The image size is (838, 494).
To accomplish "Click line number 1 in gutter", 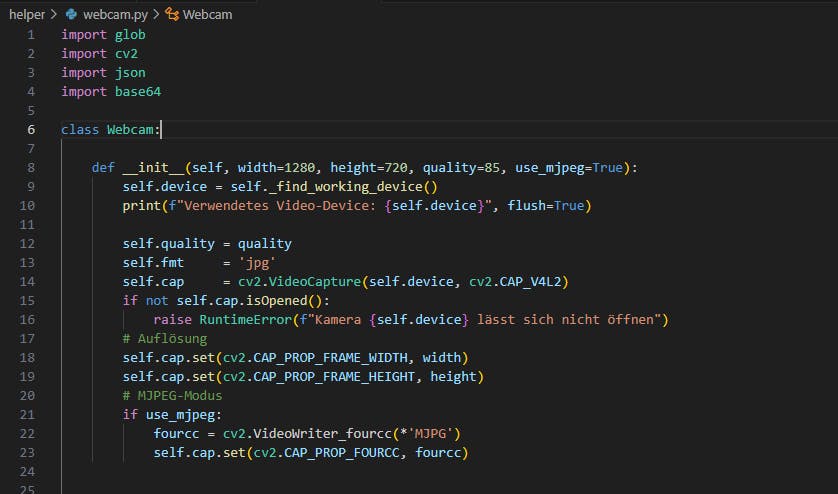I will tap(31, 35).
